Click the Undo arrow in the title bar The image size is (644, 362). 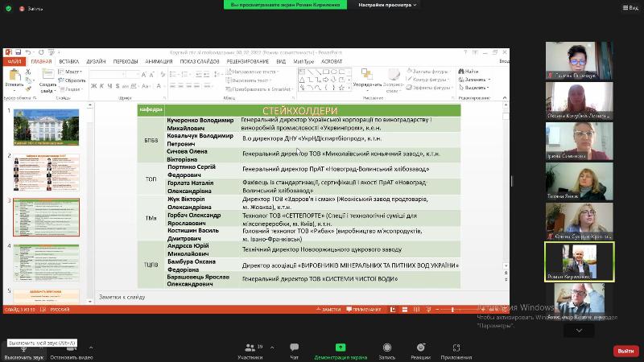(28, 52)
